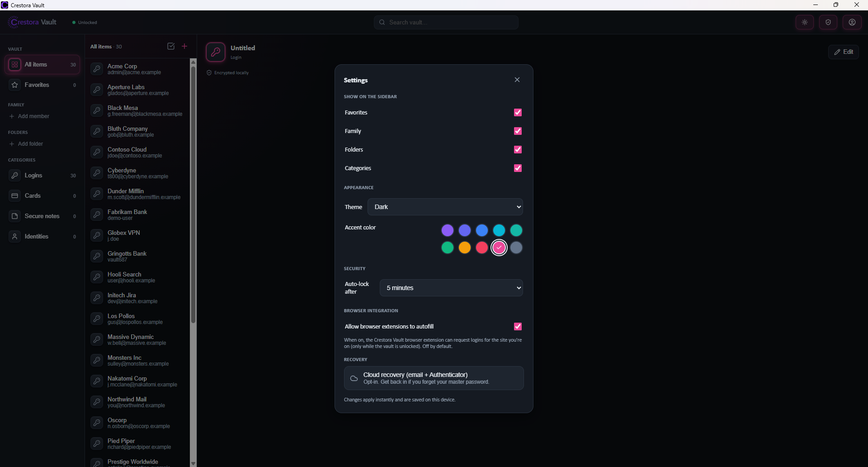Open the account profile icon
This screenshot has width=868, height=467.
click(852, 22)
